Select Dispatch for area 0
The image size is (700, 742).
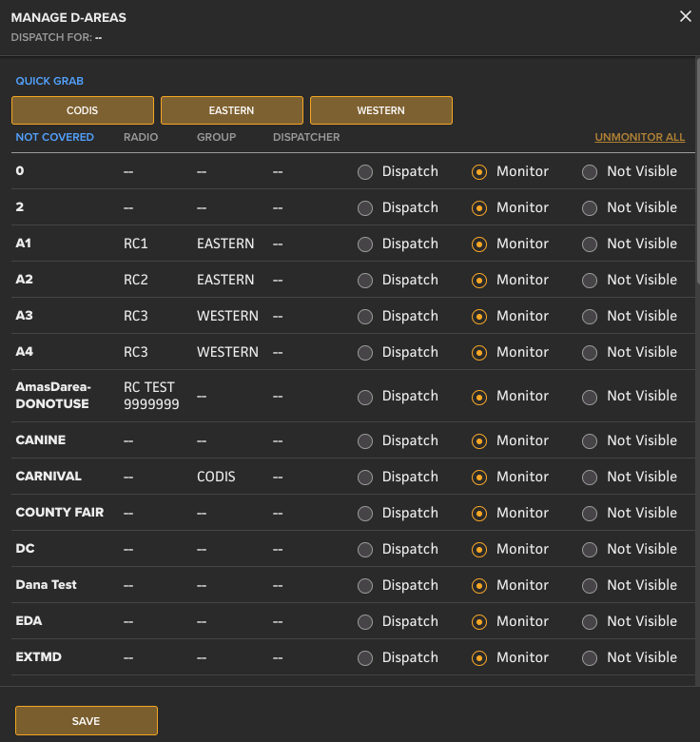[365, 171]
